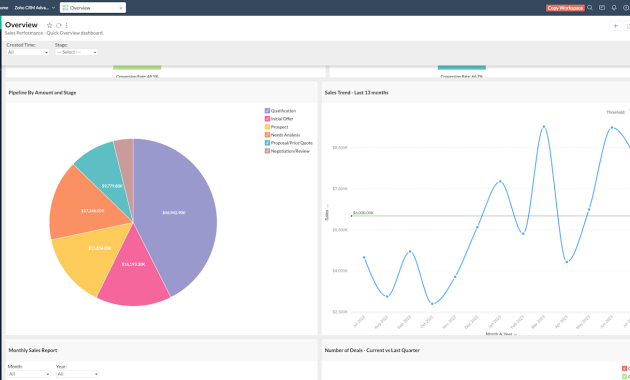Toggle the Negotiation/Review legend checkbox
Screen dimensions: 630x380
pyautogui.click(x=267, y=151)
